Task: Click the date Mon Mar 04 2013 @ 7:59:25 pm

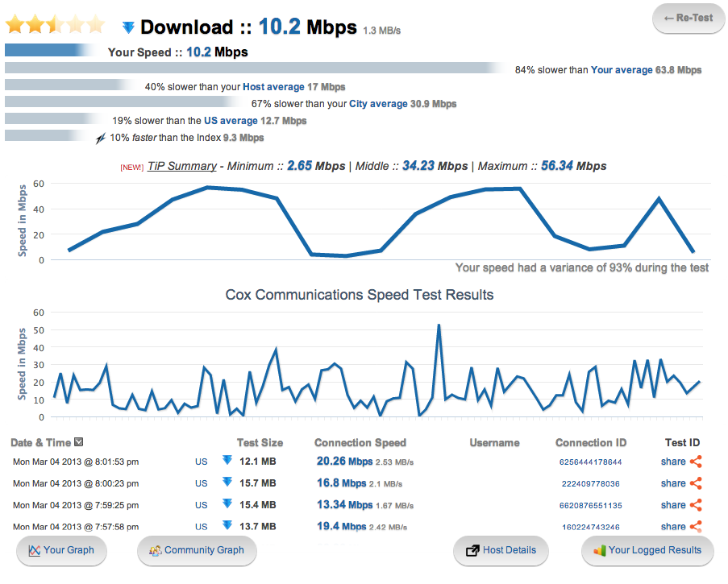Action: 76,505
